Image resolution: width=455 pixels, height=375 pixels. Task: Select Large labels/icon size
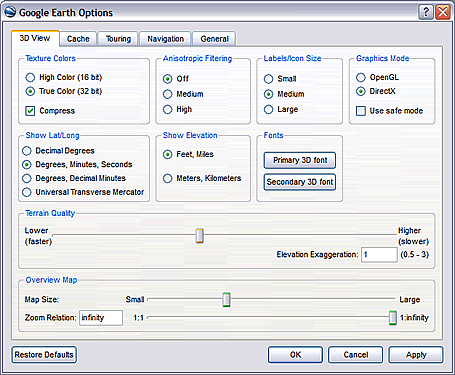point(268,109)
